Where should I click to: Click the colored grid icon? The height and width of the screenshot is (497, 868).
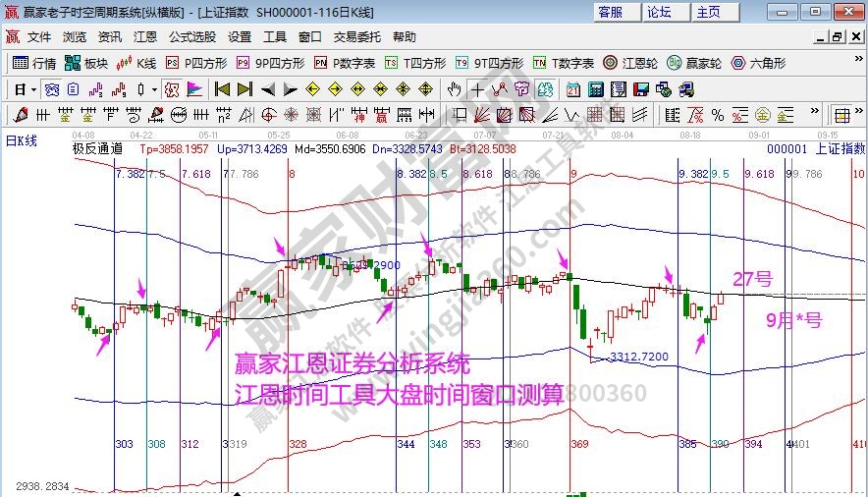[x=842, y=115]
